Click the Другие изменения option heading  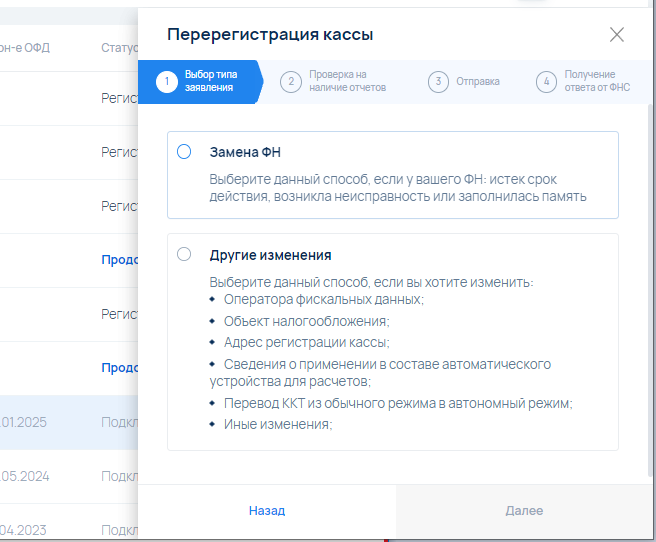270,255
